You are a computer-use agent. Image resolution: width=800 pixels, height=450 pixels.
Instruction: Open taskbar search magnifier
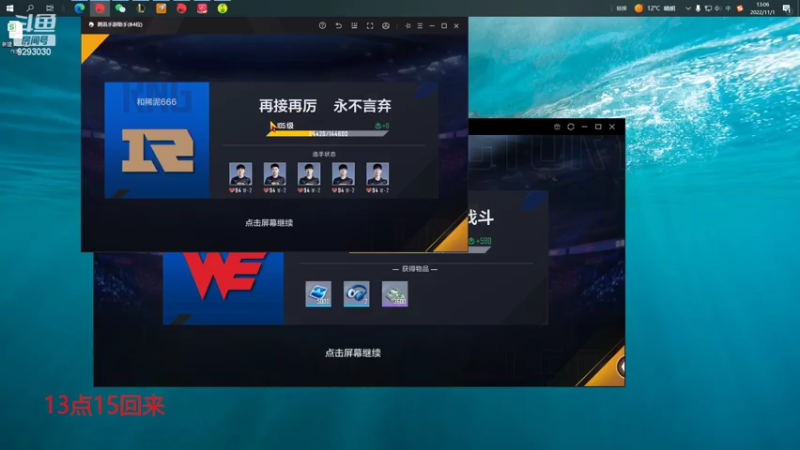coord(30,8)
